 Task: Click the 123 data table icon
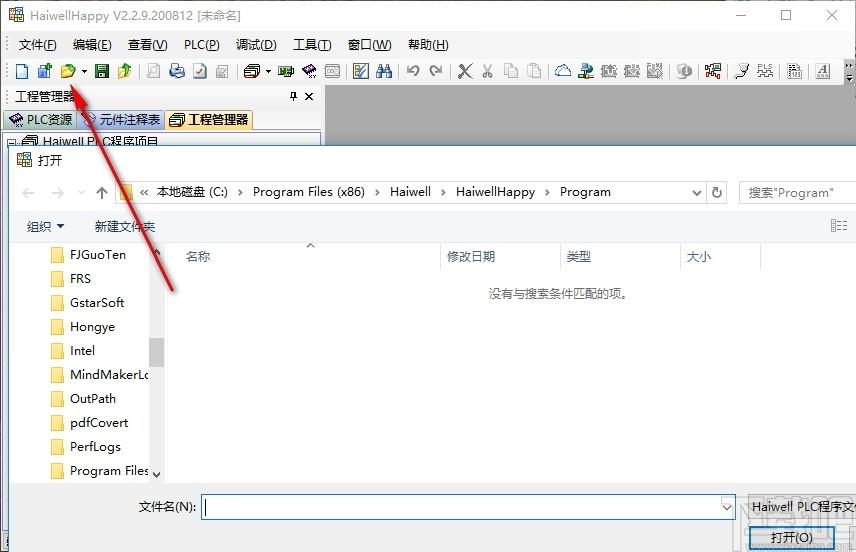pyautogui.click(x=794, y=71)
